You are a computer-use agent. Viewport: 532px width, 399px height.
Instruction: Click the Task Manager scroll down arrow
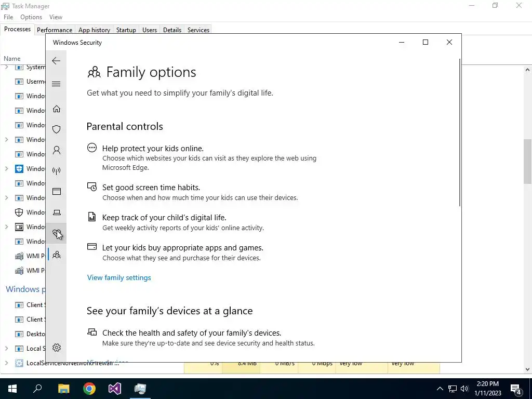(x=527, y=369)
